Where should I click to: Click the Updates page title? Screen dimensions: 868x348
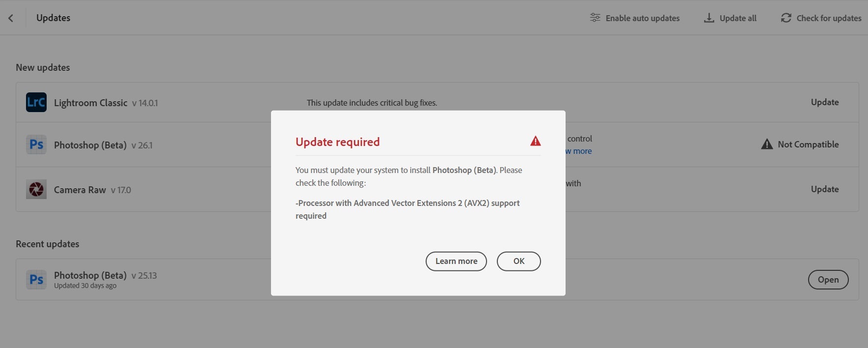click(53, 18)
